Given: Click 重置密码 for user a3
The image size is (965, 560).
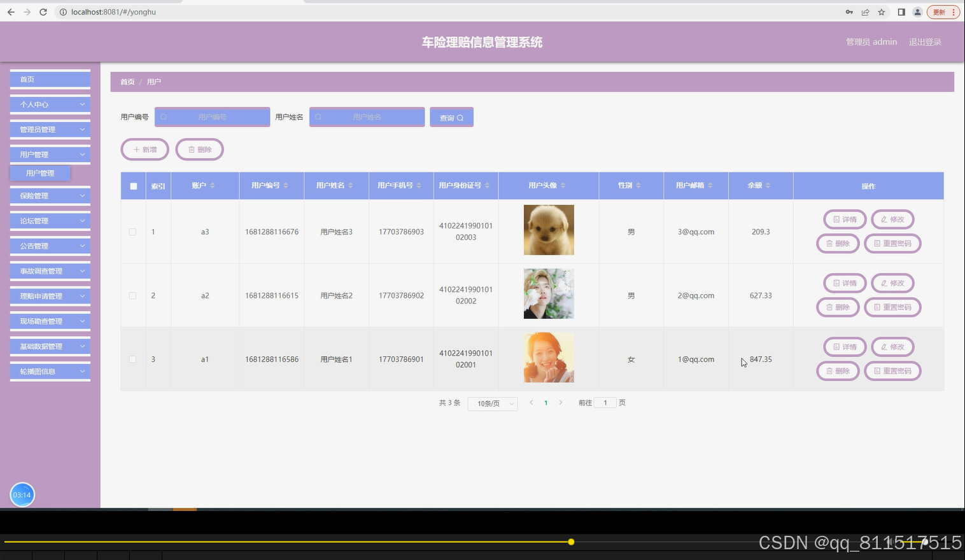Looking at the screenshot, I should click(892, 244).
